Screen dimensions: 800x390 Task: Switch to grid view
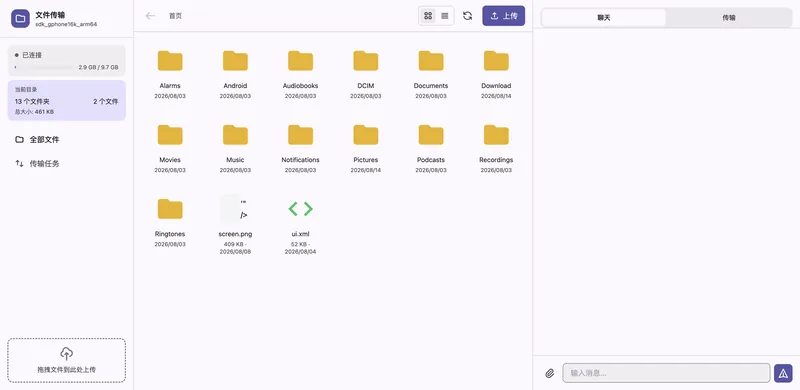pos(428,16)
